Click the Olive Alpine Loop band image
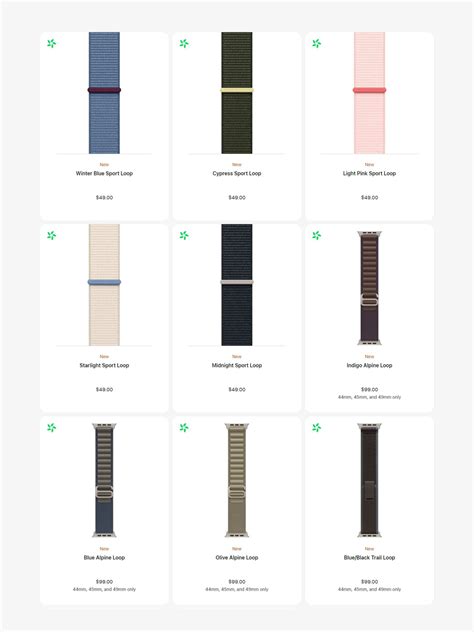Viewport: 474px width, 632px height. [x=237, y=480]
